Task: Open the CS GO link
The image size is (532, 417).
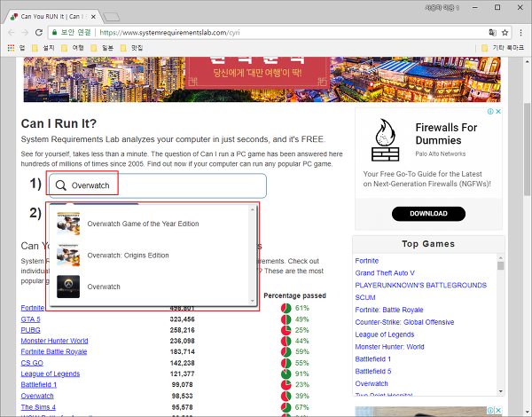Action: tap(32, 363)
